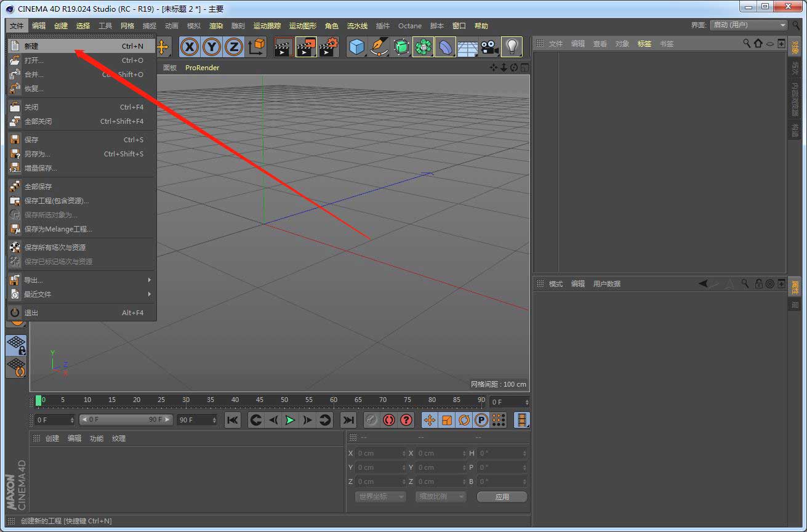
Task: Toggle the Y axis lock
Action: click(x=212, y=47)
